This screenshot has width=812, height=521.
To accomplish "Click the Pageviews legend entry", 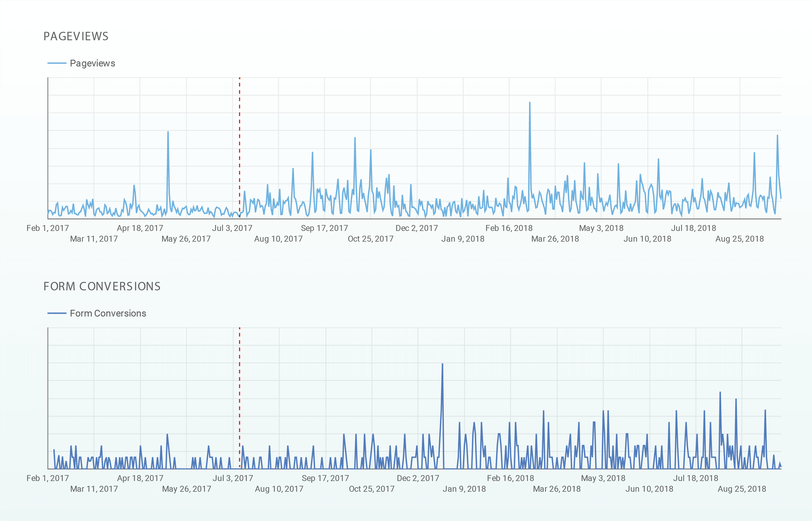I will pyautogui.click(x=92, y=63).
